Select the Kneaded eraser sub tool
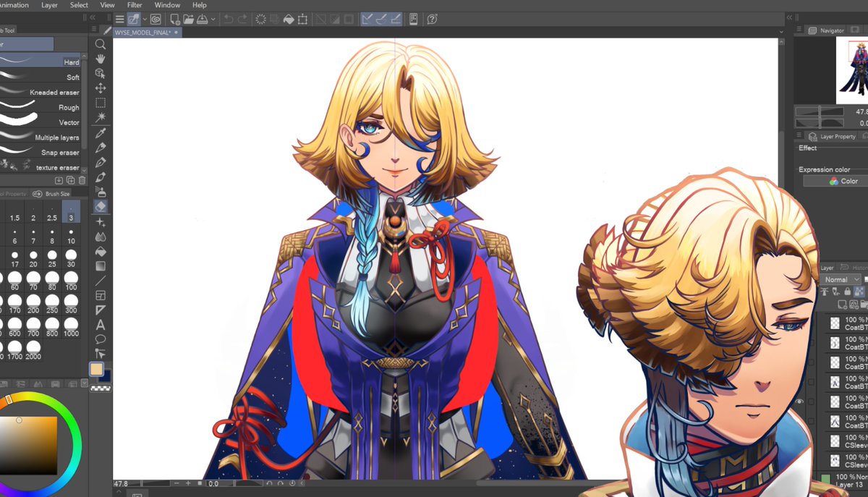 [54, 92]
